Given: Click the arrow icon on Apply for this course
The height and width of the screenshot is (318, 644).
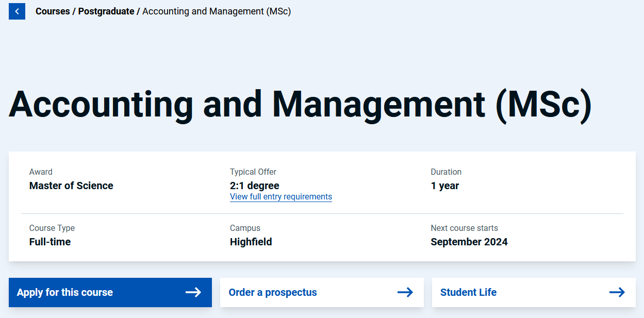Looking at the screenshot, I should pos(193,293).
